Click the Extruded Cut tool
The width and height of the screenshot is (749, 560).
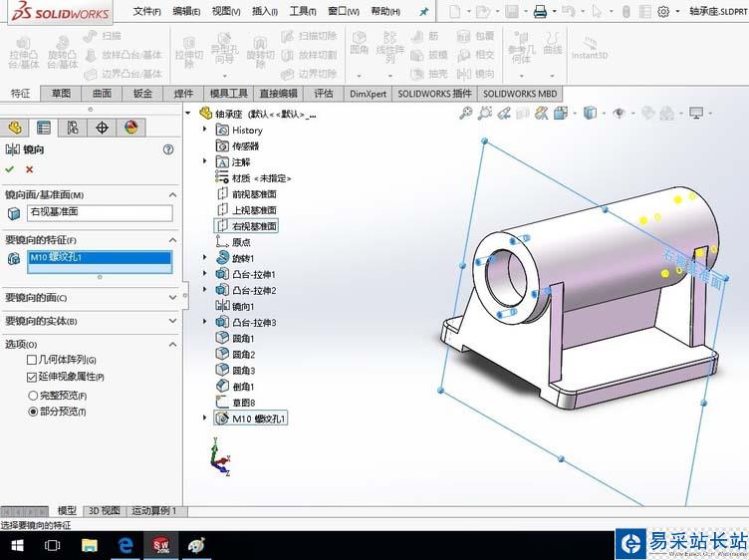189,53
